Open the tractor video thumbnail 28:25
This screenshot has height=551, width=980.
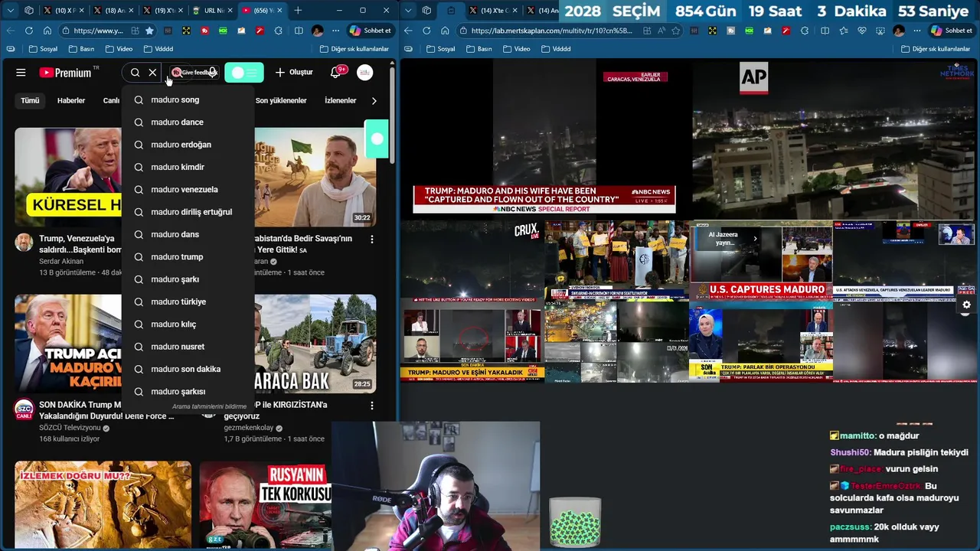pyautogui.click(x=315, y=344)
